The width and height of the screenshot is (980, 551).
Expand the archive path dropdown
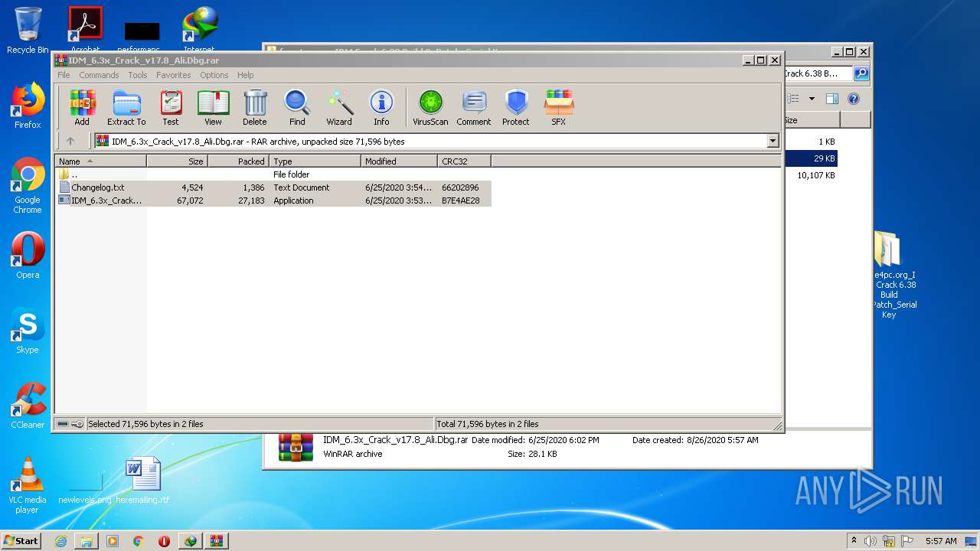pos(773,141)
